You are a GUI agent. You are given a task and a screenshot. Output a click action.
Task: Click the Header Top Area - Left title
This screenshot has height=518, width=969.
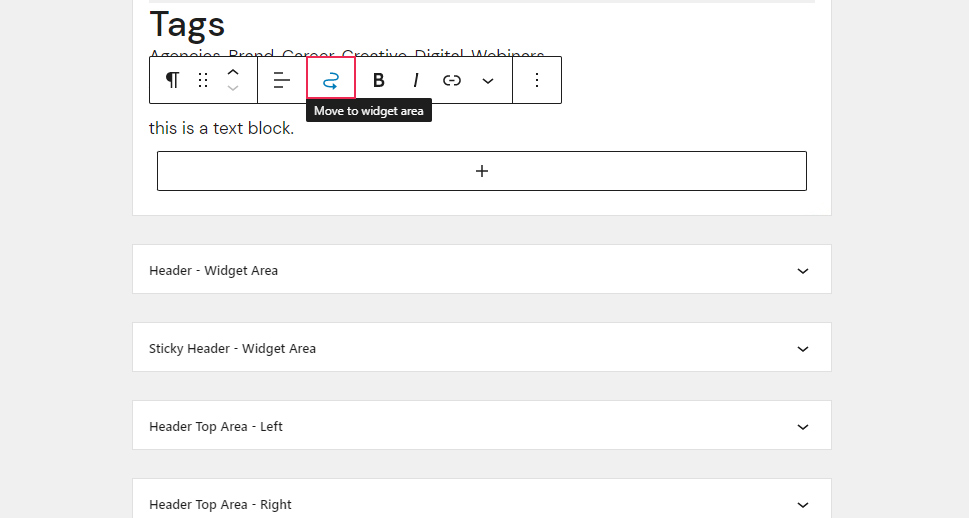pyautogui.click(x=216, y=427)
